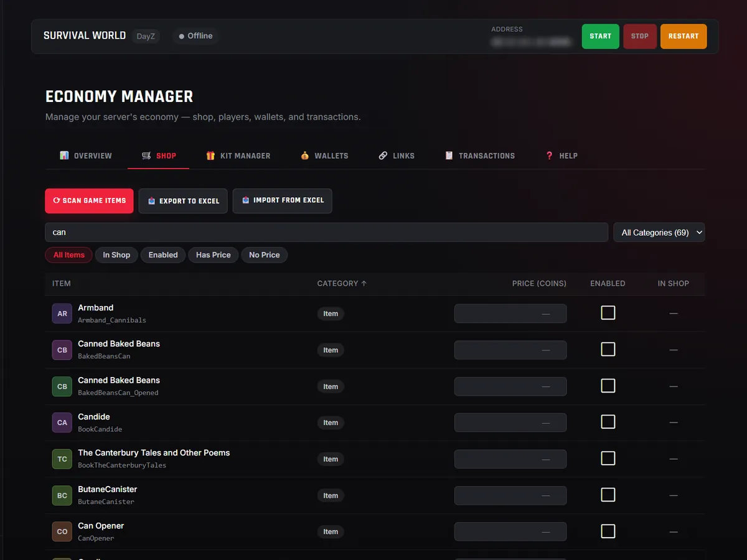
Task: Click the gift icon on Kit Manager tab
Action: (210, 156)
